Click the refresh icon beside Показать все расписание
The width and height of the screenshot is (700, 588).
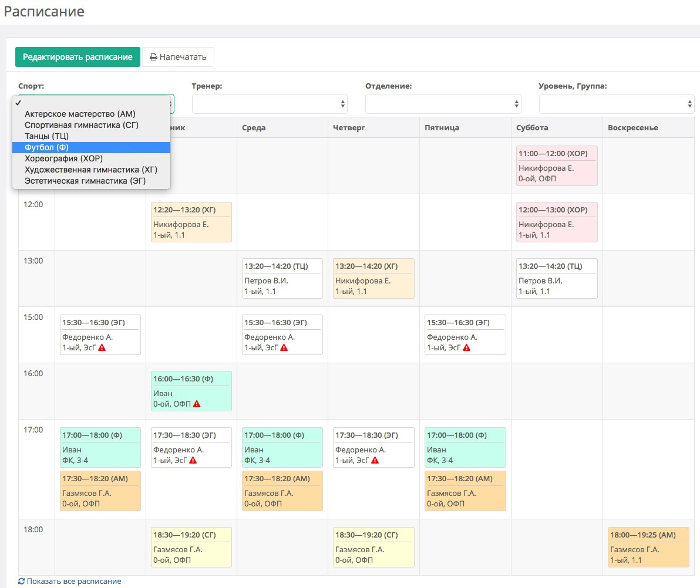(x=21, y=581)
